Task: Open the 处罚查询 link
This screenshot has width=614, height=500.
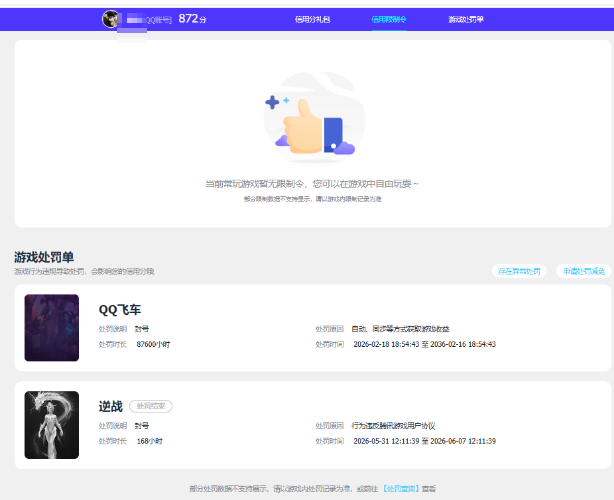Action: pyautogui.click(x=401, y=488)
